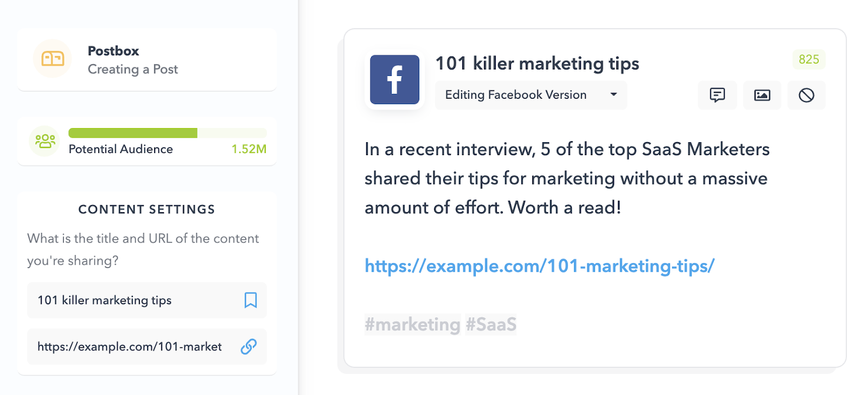Click the dropdown arrow beside Facebook Version

pyautogui.click(x=614, y=94)
